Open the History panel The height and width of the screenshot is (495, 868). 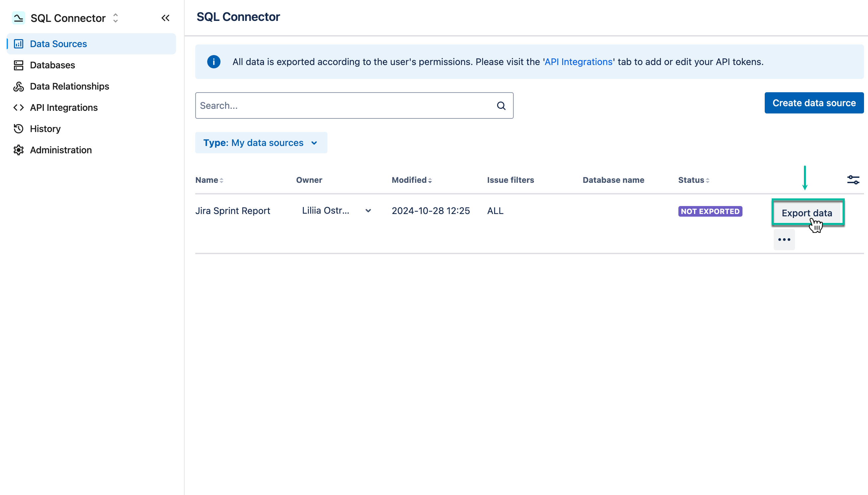tap(45, 128)
